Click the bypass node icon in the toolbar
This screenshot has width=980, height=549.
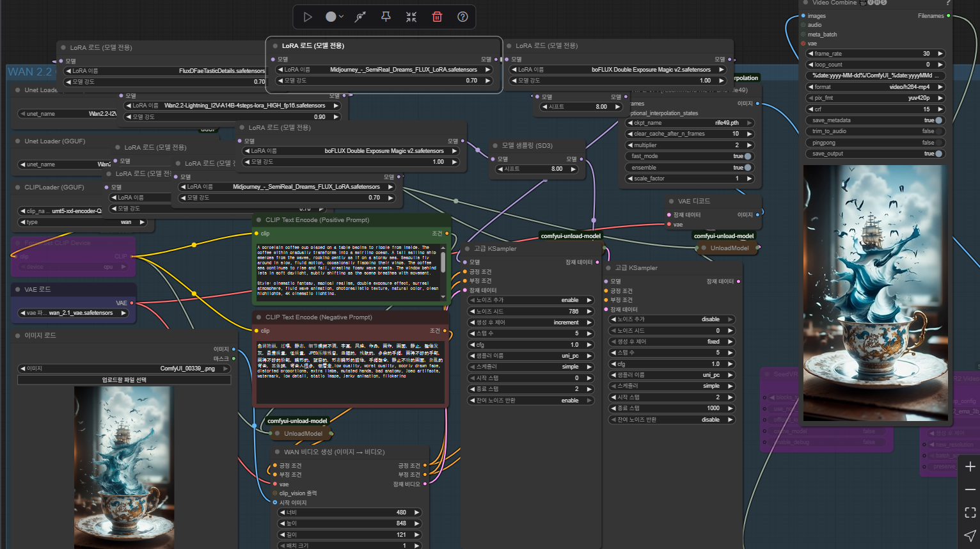361,17
